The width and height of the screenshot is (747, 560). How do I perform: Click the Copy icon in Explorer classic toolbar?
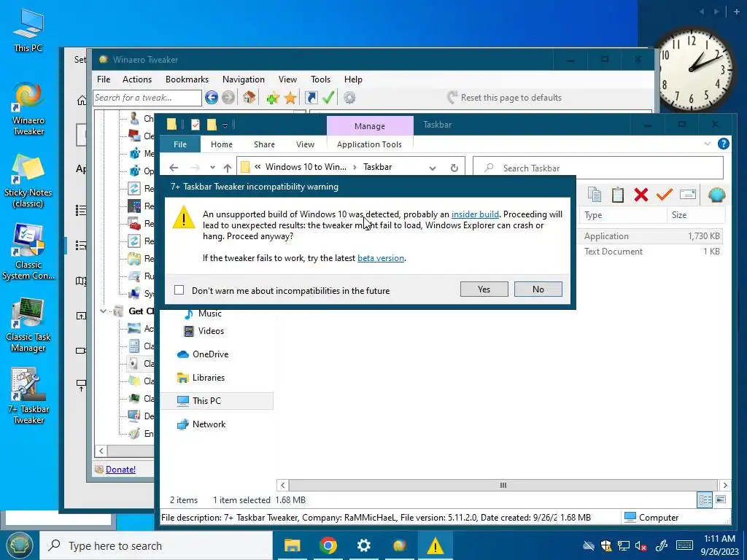point(595,194)
